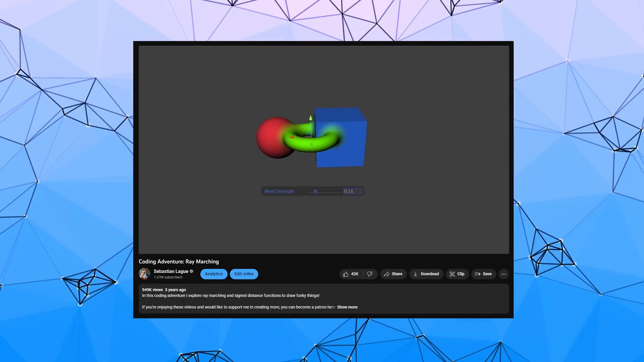Click Sebastian Lague's channel avatar

click(145, 274)
